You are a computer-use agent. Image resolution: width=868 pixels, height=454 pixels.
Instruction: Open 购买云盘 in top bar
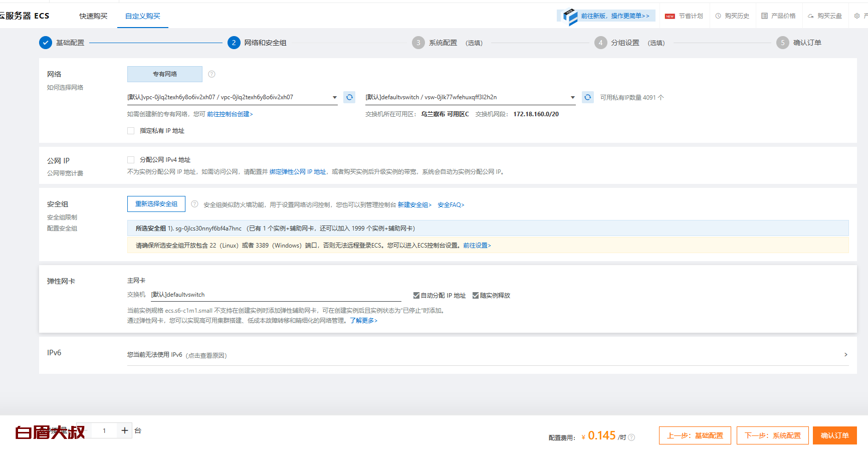[825, 16]
